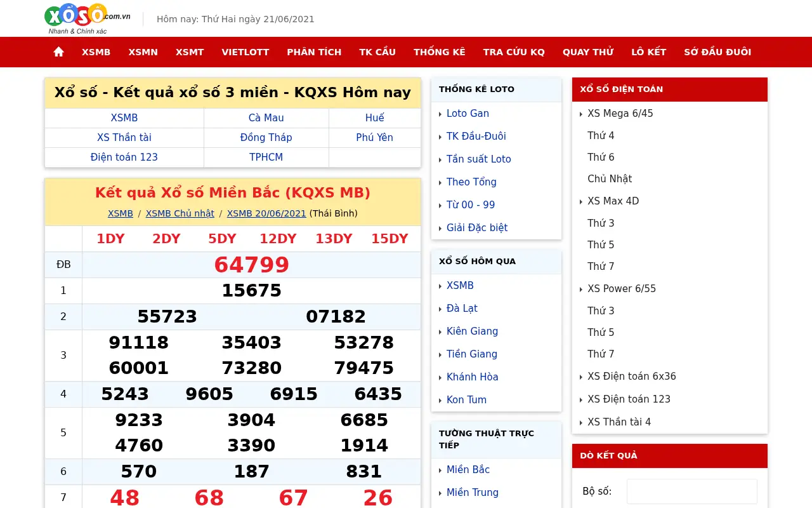This screenshot has width=812, height=508.
Task: Open the XS Power 6/55 link
Action: point(622,288)
